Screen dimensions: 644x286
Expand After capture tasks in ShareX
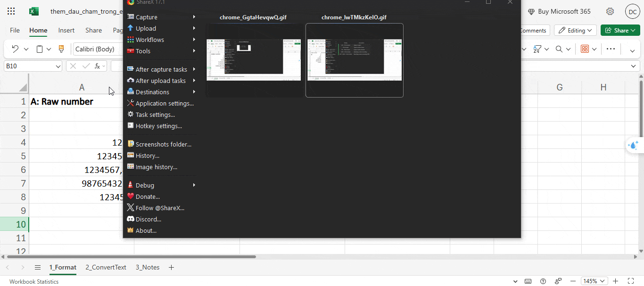(161, 69)
